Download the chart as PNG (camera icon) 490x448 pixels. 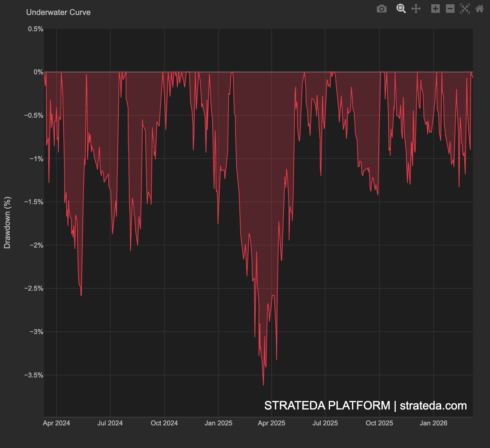[381, 9]
